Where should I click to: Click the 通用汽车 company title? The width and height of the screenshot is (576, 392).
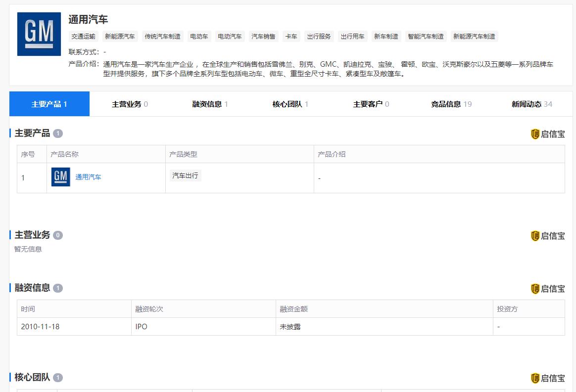point(88,19)
